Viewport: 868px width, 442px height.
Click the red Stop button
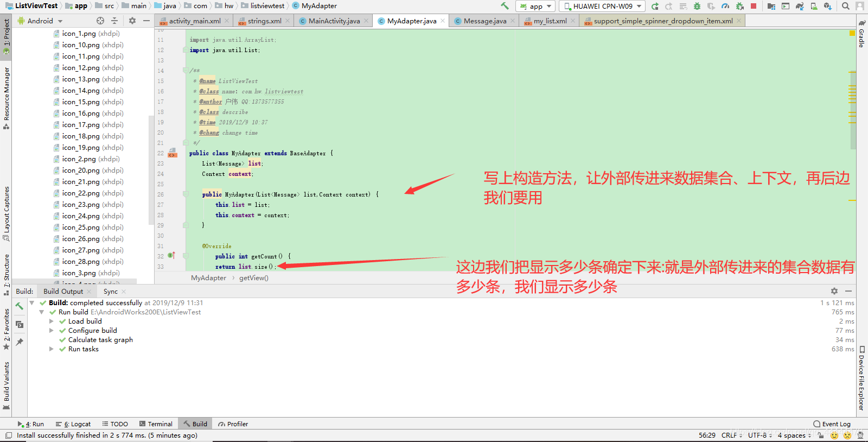point(754,6)
